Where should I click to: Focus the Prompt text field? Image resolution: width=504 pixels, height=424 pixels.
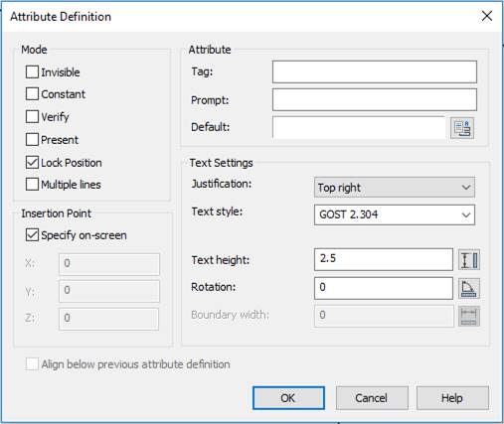click(375, 99)
